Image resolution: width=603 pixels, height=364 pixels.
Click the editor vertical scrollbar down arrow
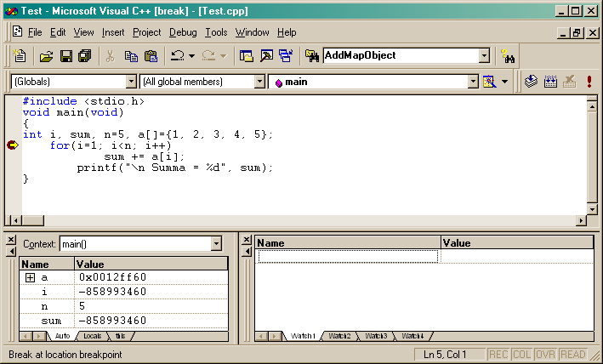(592, 209)
